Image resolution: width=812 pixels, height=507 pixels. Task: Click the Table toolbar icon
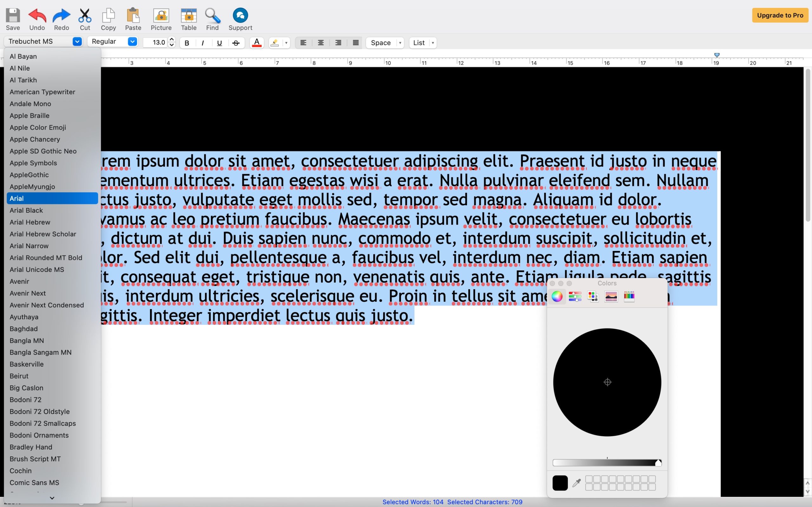coord(189,16)
